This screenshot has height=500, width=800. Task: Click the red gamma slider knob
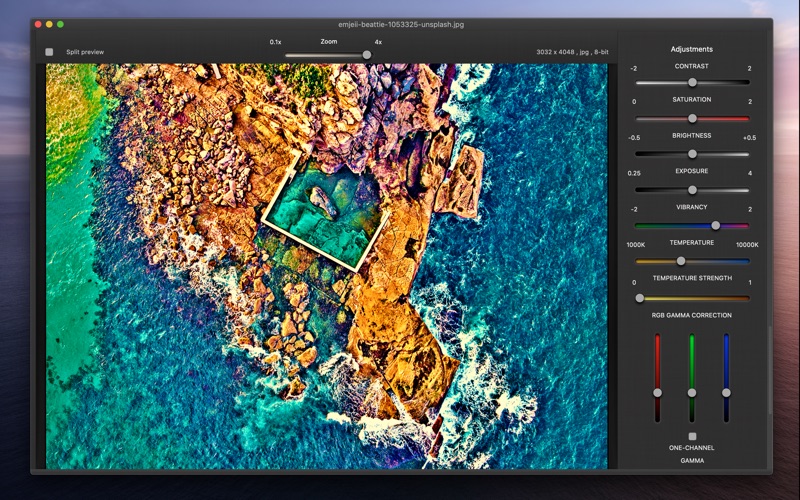click(x=658, y=392)
